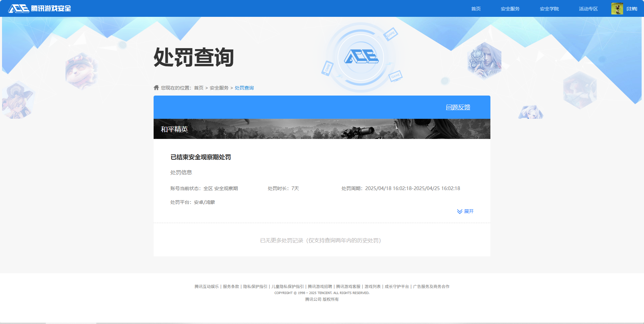Open the 安全服务 navigation menu
644x324 pixels.
coord(510,8)
